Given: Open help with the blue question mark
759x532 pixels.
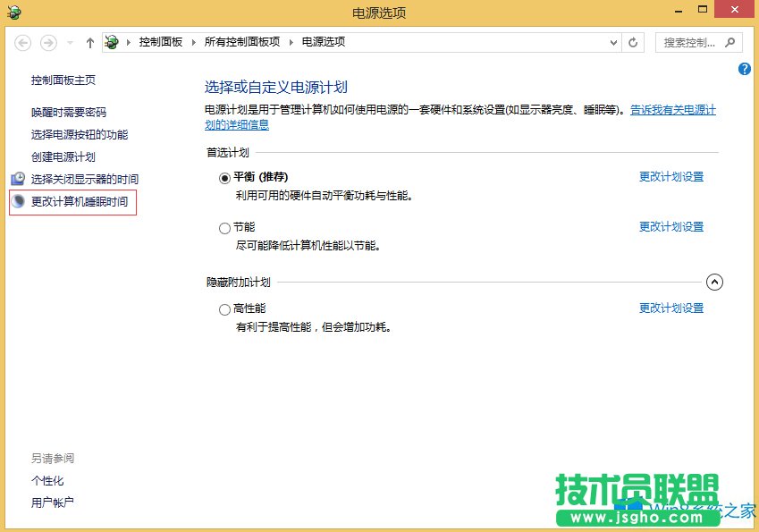Looking at the screenshot, I should point(745,69).
